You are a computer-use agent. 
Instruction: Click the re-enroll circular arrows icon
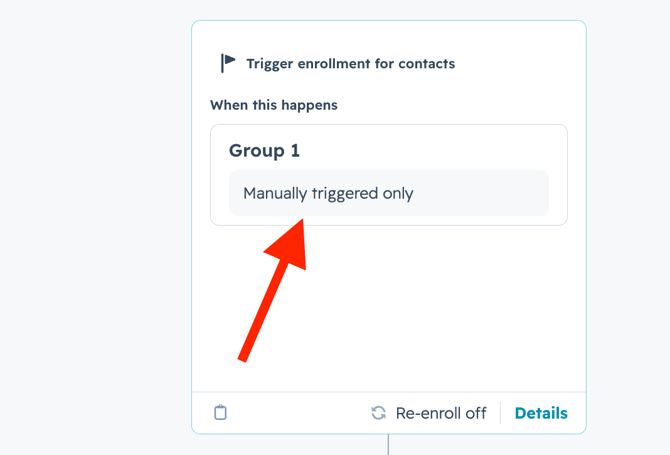click(x=378, y=413)
